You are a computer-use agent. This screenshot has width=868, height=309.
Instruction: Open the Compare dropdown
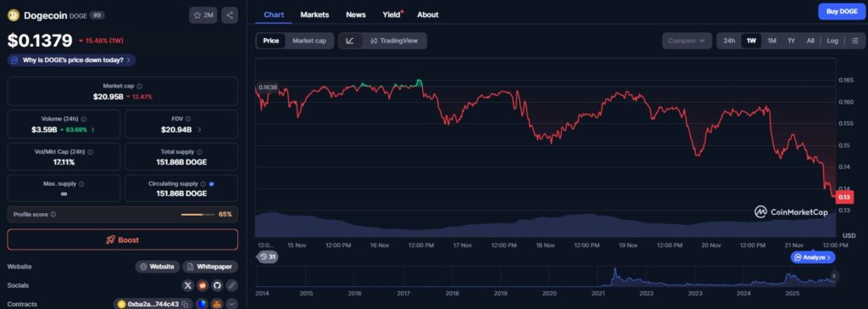click(687, 41)
